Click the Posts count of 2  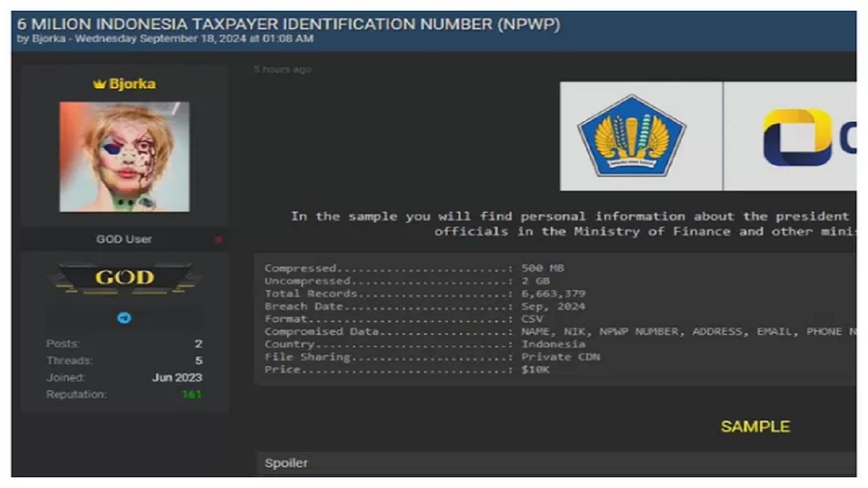pos(198,344)
